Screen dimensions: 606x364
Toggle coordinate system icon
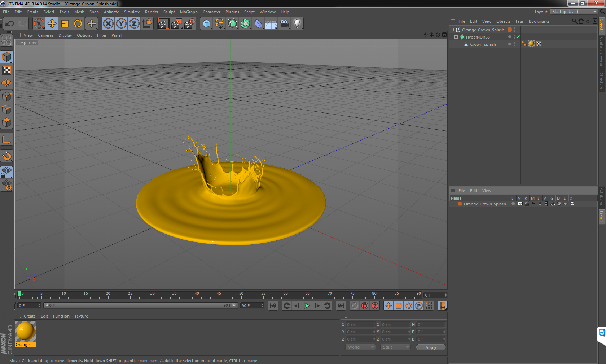coord(147,24)
